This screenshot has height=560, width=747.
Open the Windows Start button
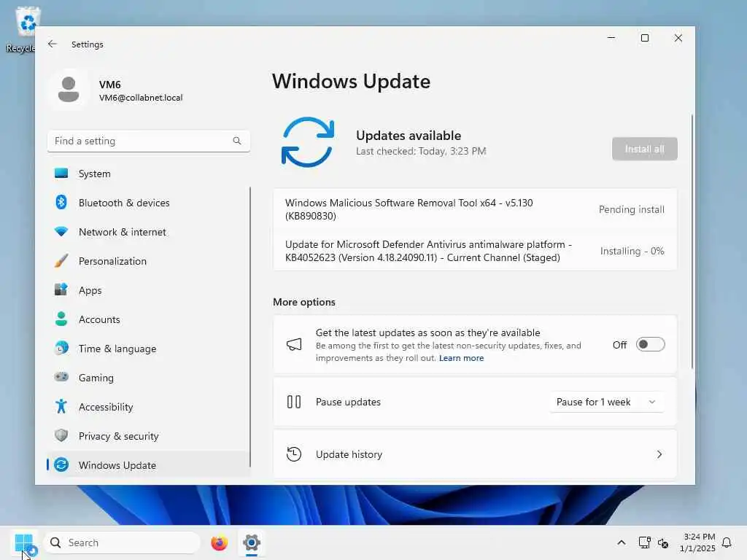coord(23,542)
